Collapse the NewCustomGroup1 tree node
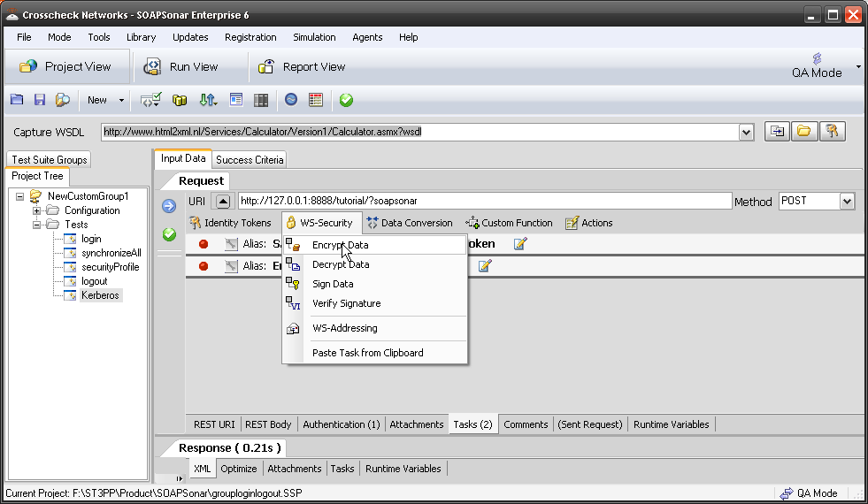The height and width of the screenshot is (504, 868). 20,195
